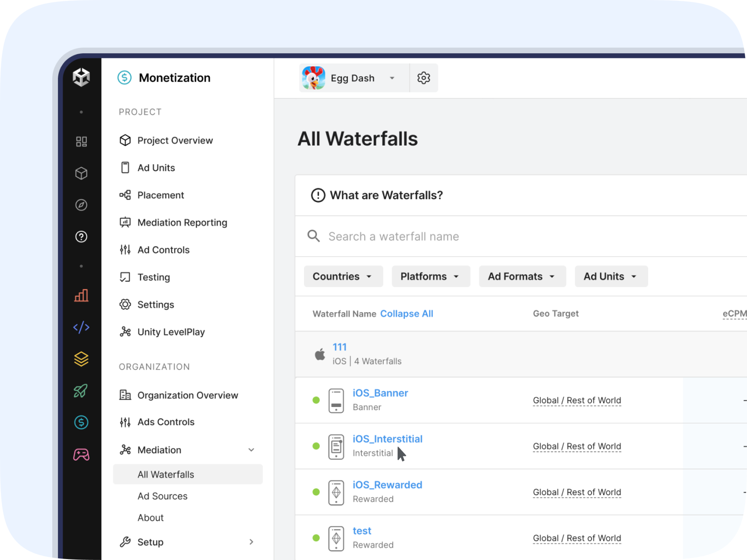Click Global / Rest of World for test waterfall
Screen dimensions: 747x560
[577, 538]
